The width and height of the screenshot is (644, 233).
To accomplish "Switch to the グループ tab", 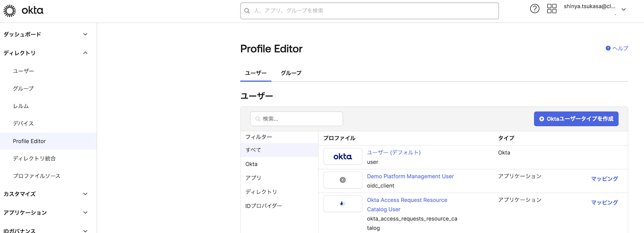I will pyautogui.click(x=291, y=73).
